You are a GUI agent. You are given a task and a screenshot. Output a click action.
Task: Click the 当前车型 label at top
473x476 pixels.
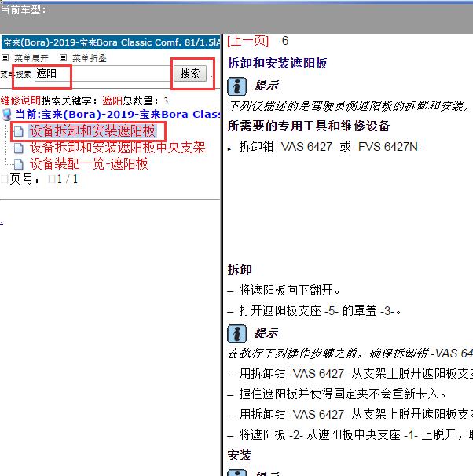24,10
